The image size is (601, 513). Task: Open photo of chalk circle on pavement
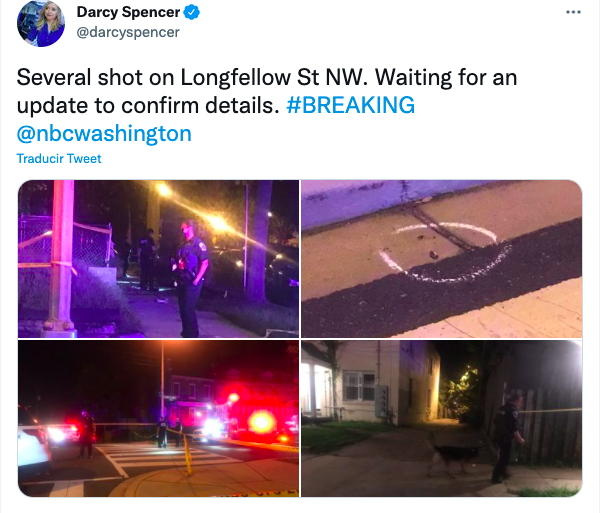click(x=442, y=259)
